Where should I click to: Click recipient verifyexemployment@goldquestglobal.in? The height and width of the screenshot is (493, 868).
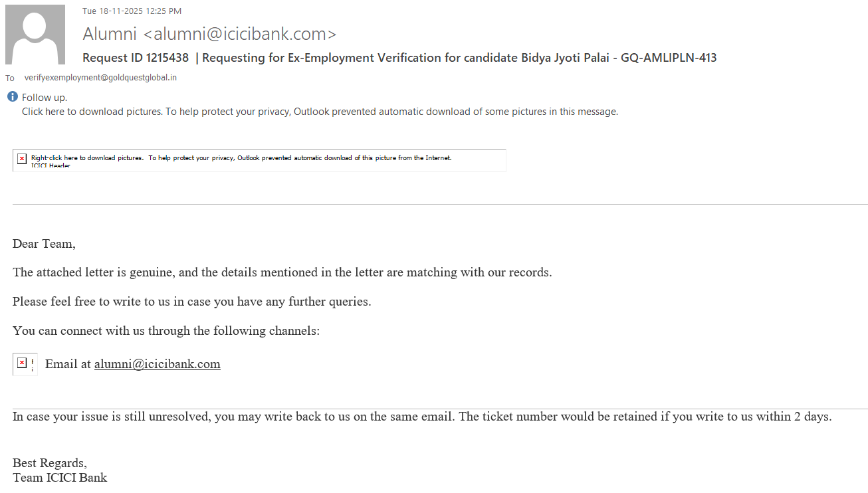point(100,78)
